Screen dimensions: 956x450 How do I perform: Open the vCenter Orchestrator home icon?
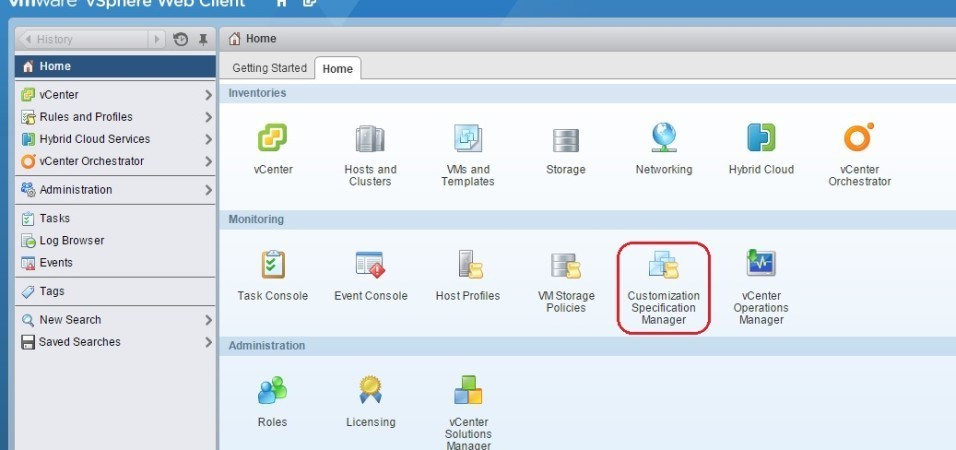point(859,137)
